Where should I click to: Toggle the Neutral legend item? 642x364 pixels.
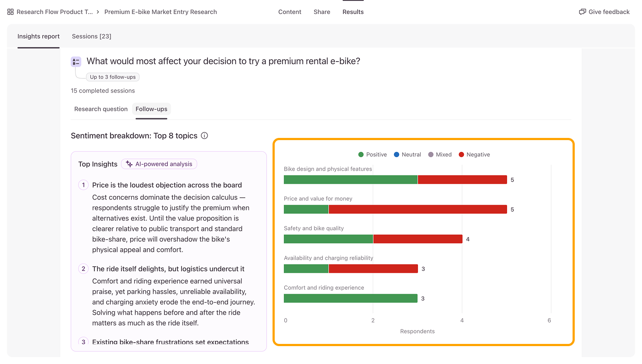407,155
